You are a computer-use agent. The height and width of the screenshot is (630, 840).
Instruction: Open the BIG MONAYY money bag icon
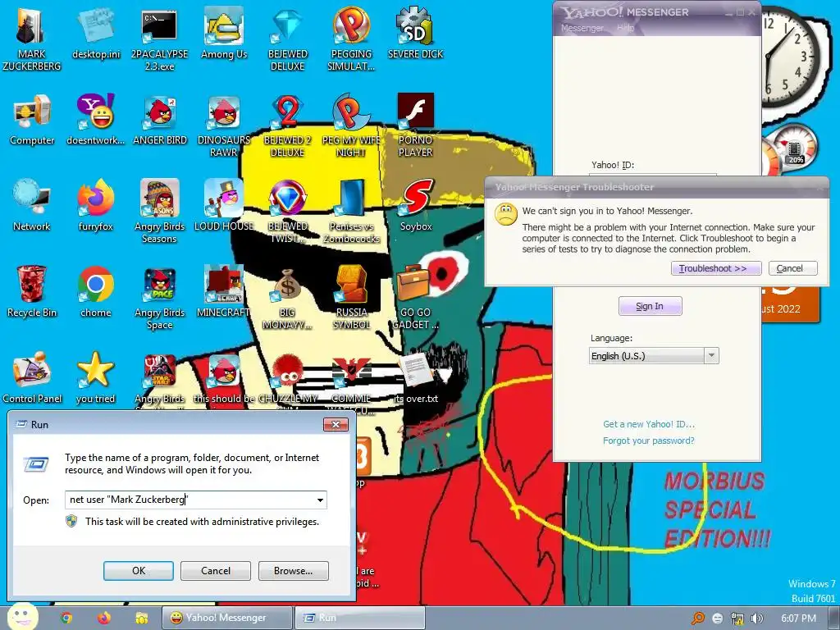288,284
